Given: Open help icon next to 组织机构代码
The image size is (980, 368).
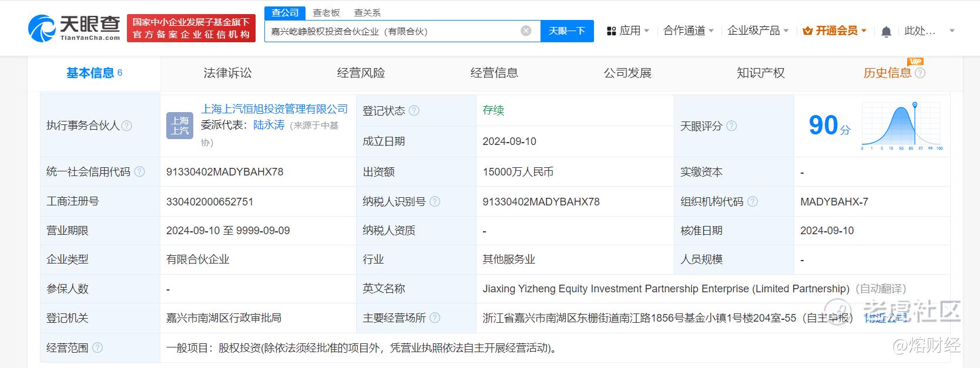Looking at the screenshot, I should click(x=753, y=201).
